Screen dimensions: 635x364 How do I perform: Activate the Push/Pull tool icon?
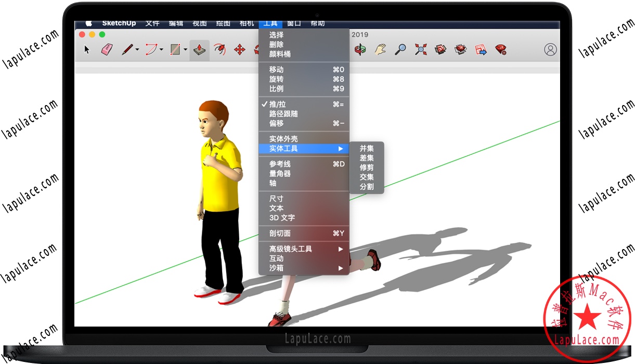pyautogui.click(x=199, y=50)
